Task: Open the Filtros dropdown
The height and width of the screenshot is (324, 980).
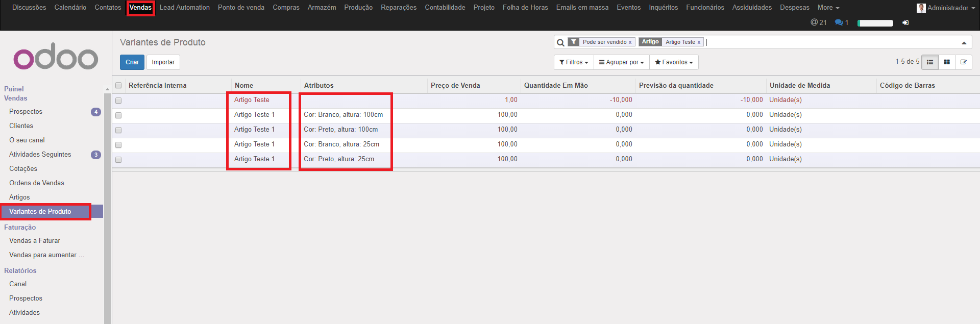Action: (x=574, y=62)
